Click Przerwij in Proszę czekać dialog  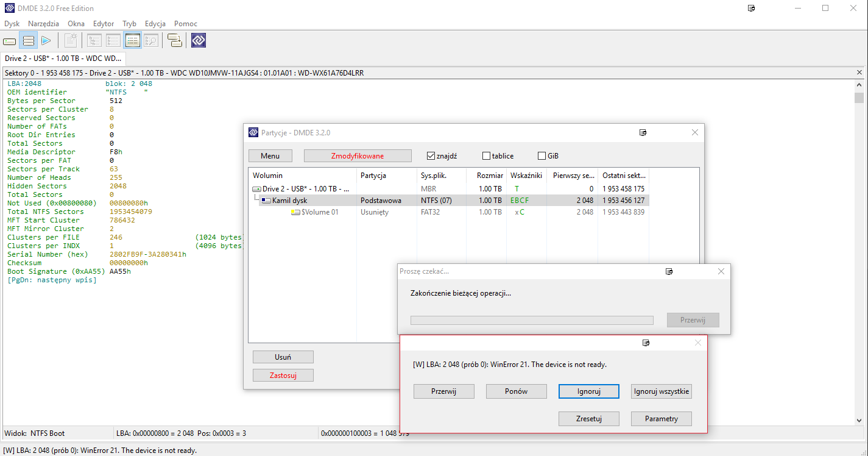click(693, 320)
